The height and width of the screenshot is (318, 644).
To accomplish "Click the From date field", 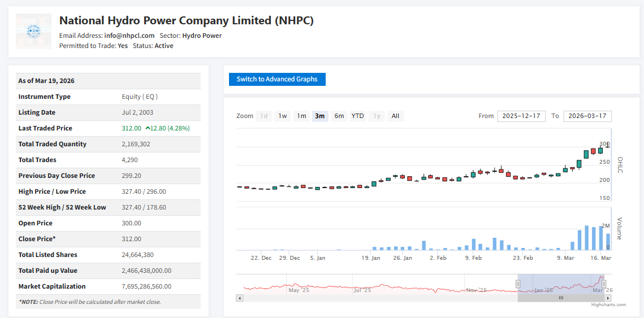I will pyautogui.click(x=521, y=116).
